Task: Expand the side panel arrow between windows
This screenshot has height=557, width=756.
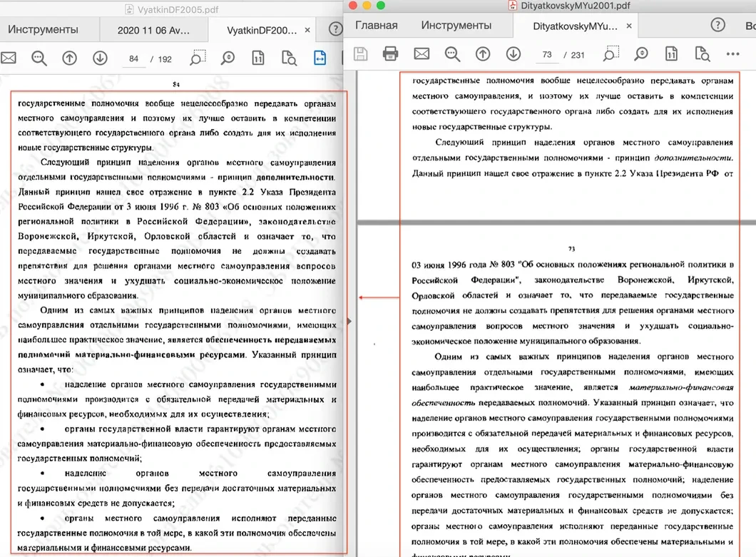Action: click(349, 321)
